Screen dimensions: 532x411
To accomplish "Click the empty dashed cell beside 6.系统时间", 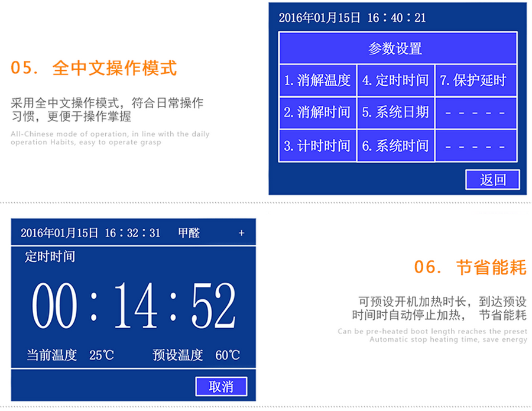I will click(x=474, y=146).
